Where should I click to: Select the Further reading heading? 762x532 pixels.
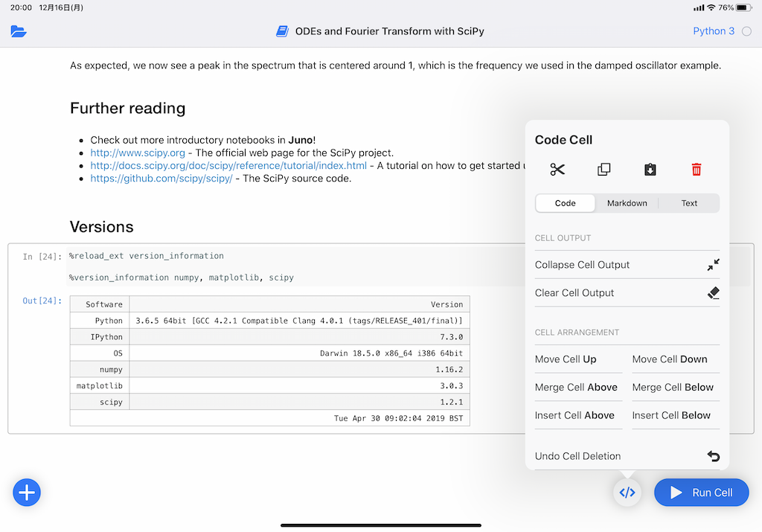tap(128, 109)
